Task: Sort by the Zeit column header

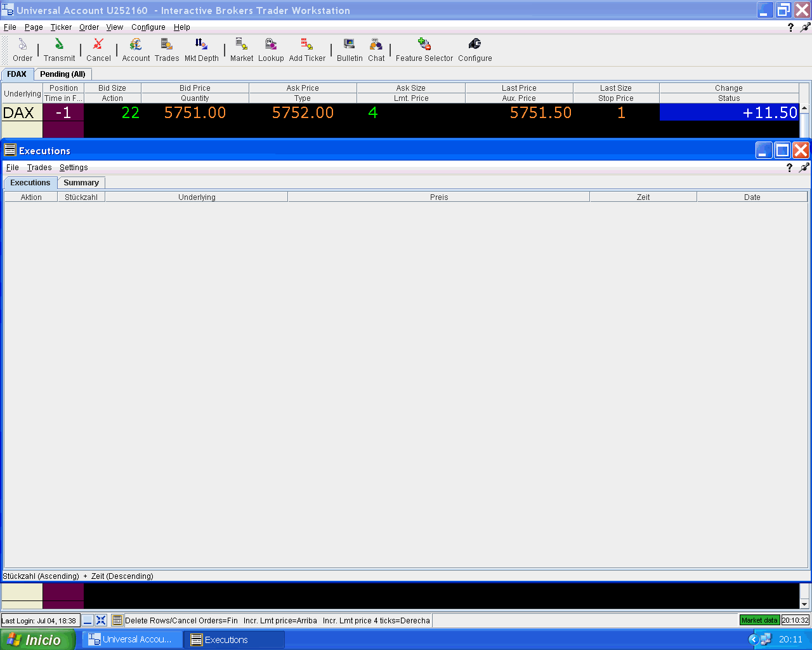Action: coord(643,197)
